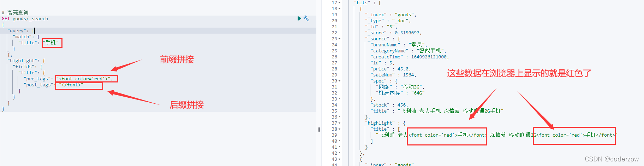Place cursor on the "query": { line
The image size is (644, 166).
21,31
